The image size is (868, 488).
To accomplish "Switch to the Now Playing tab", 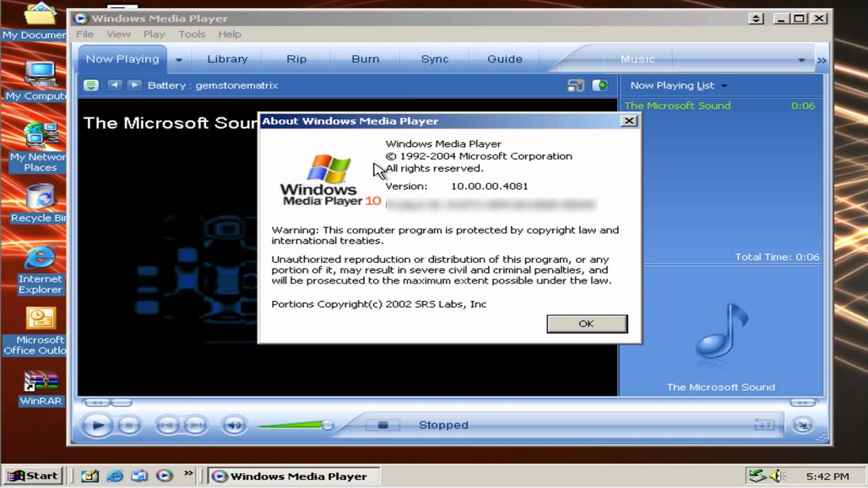I will pyautogui.click(x=122, y=59).
